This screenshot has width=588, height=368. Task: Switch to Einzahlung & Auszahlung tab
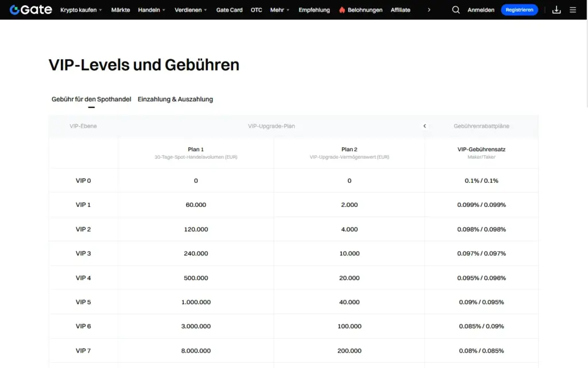point(175,99)
